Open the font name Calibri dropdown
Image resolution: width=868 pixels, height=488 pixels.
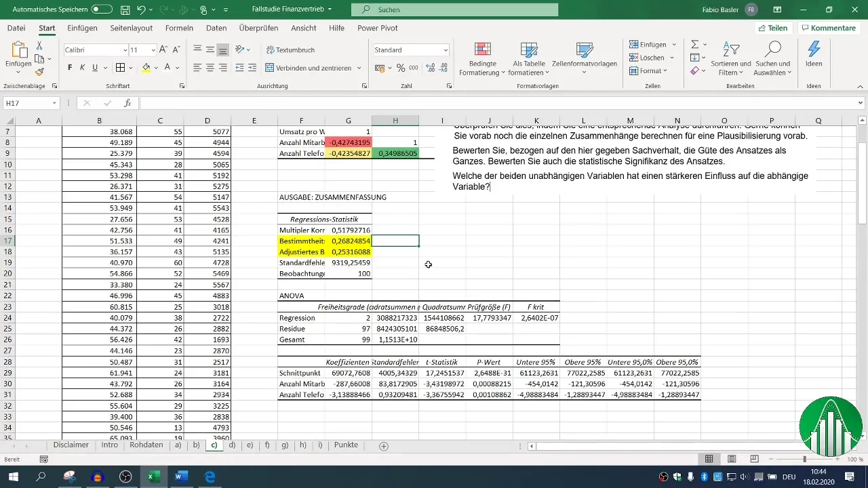125,50
